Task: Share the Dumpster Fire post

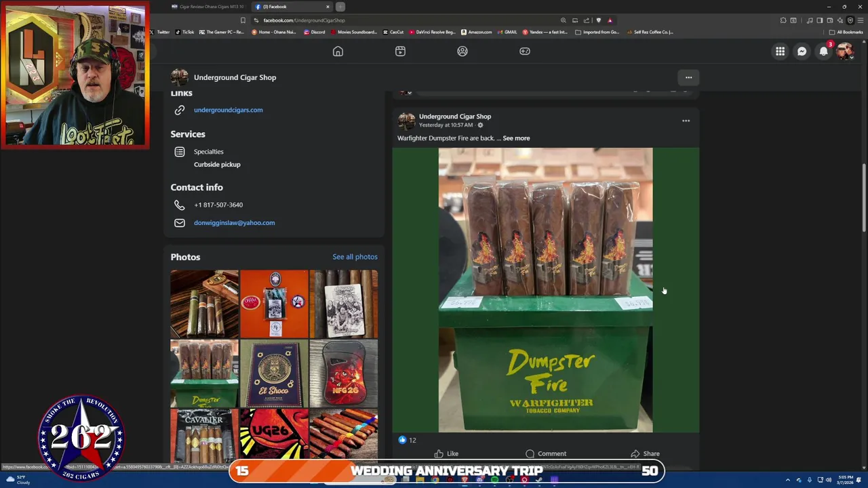Action: pyautogui.click(x=645, y=453)
